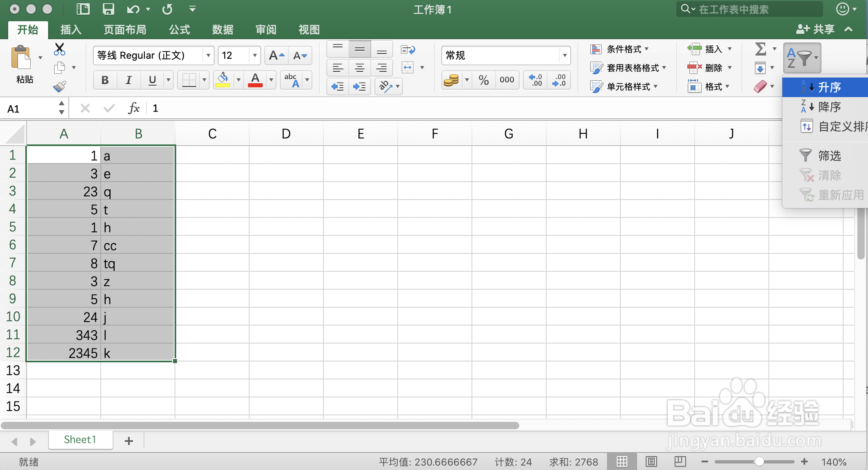Screen dimensions: 868x470
Task: Select 降序 from the sort menu
Action: 829,107
